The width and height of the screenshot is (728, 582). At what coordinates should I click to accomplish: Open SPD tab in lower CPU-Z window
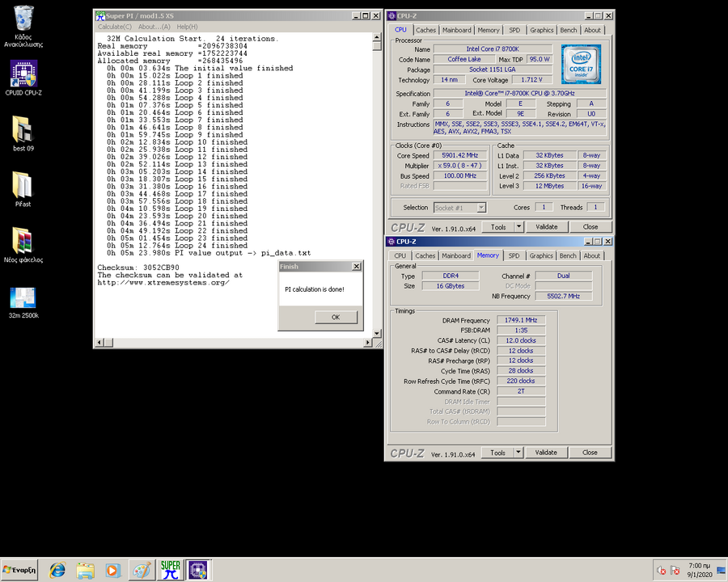coord(514,255)
